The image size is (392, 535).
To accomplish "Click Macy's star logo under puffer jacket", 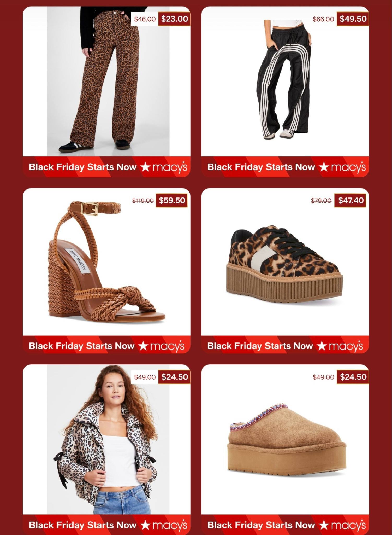I will tap(164, 525).
